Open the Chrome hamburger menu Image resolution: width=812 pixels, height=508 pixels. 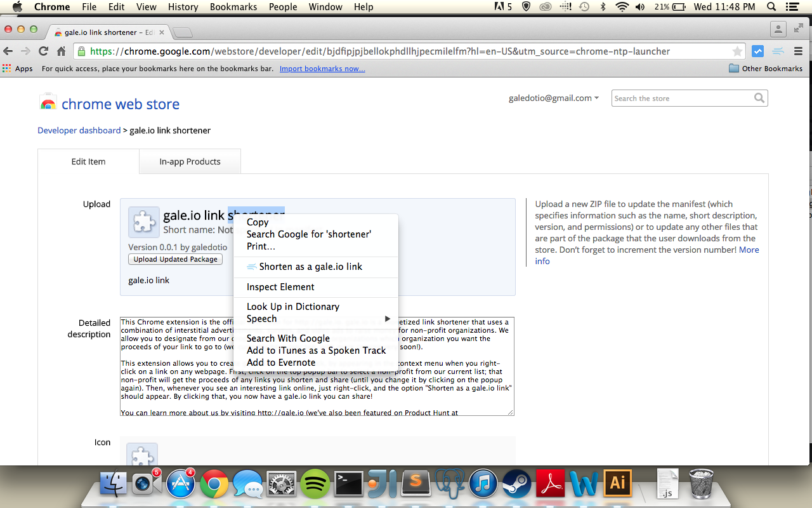(799, 51)
